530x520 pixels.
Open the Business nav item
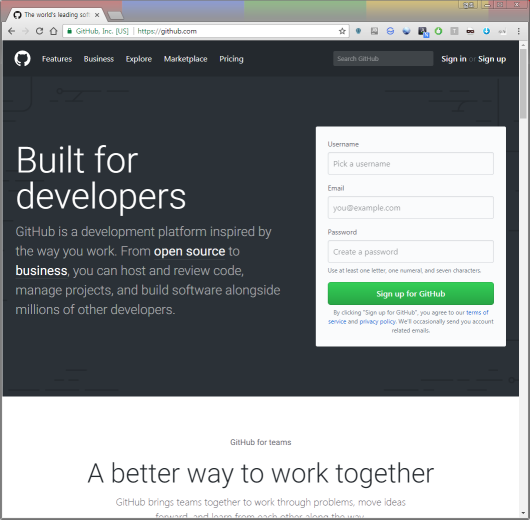point(99,59)
